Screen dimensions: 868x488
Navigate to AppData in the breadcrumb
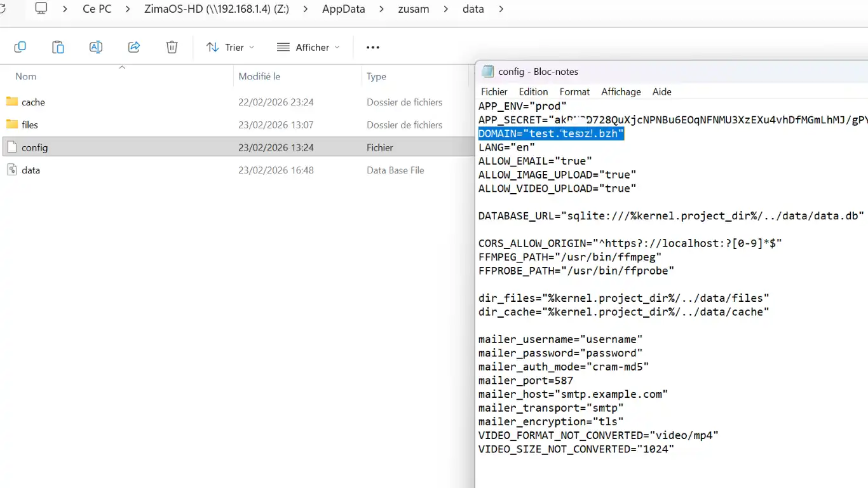[343, 9]
